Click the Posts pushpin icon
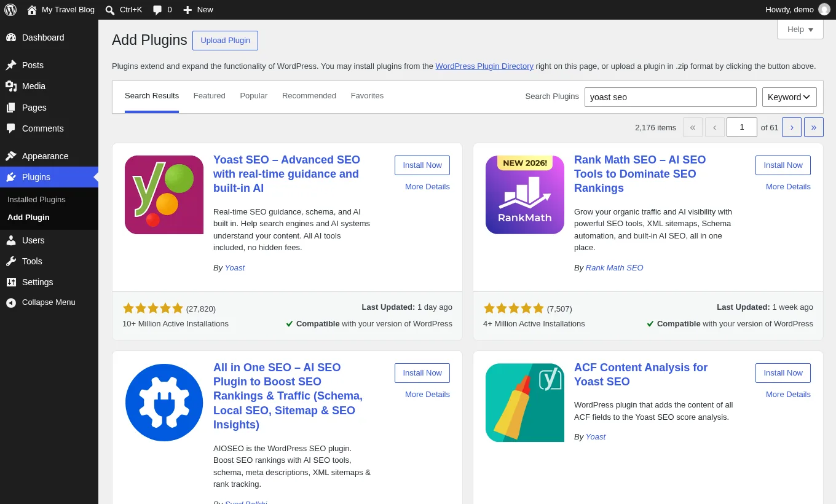 [x=11, y=65]
